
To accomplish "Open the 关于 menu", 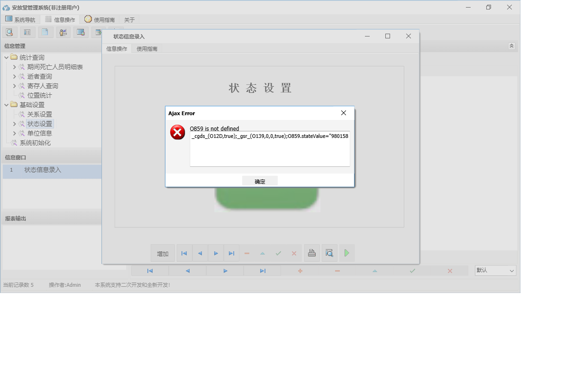I will click(x=129, y=20).
